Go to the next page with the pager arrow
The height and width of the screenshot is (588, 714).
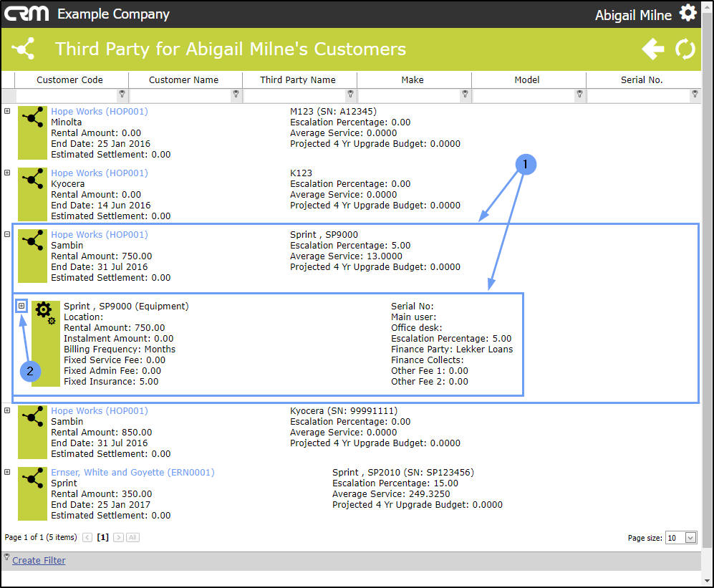[x=118, y=537]
